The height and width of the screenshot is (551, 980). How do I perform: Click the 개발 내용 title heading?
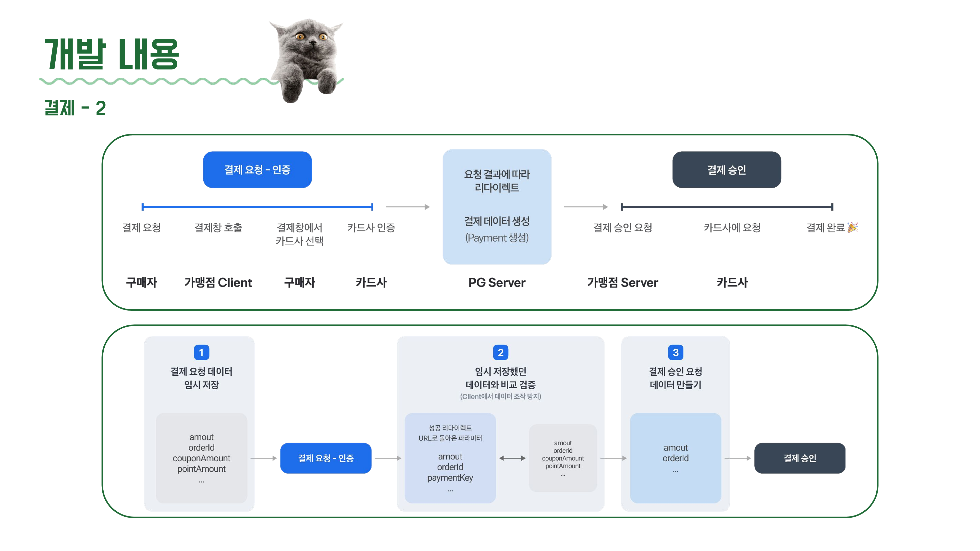point(111,54)
